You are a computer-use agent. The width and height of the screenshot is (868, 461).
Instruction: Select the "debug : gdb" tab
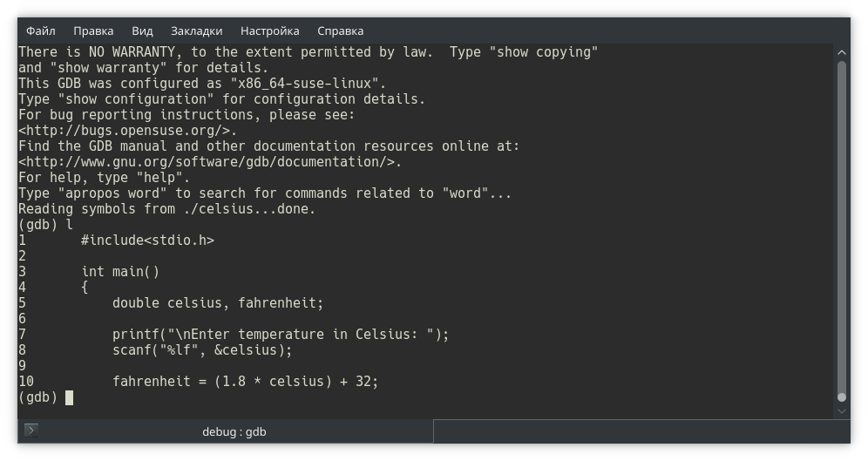234,431
